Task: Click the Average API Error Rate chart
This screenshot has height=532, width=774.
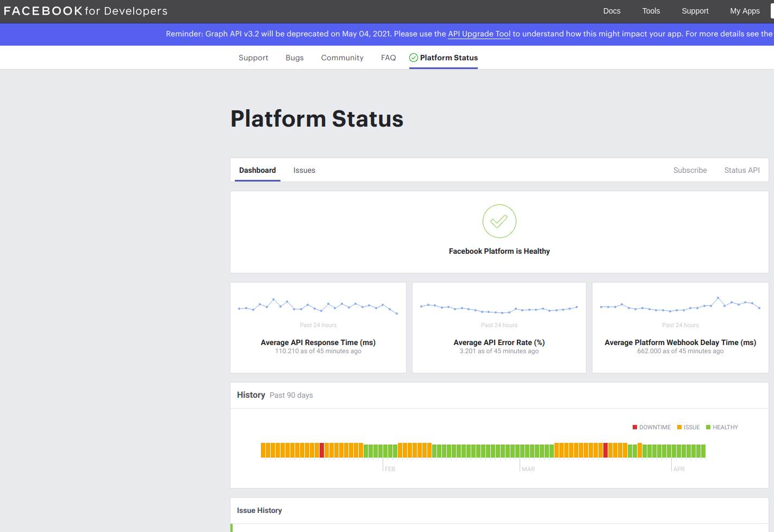Action: pyautogui.click(x=499, y=309)
